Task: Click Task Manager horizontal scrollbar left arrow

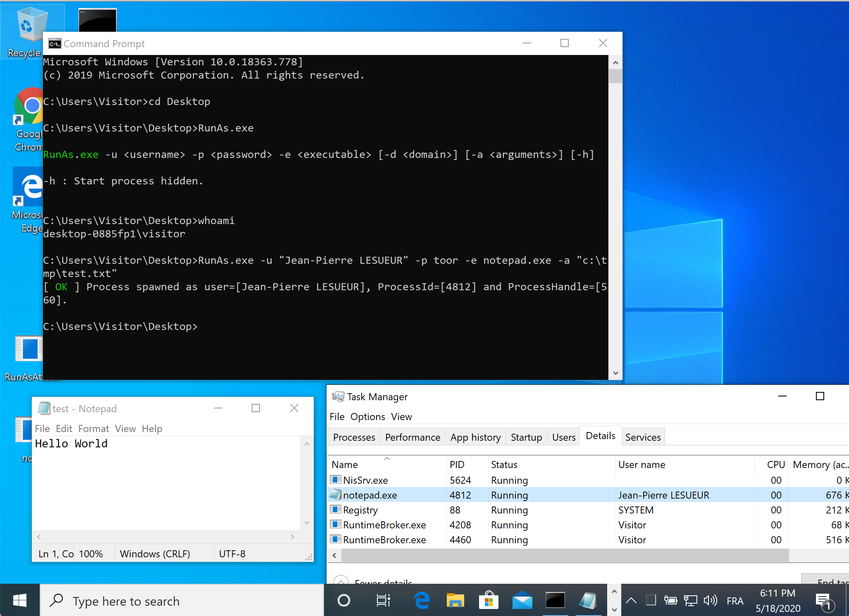Action: (x=334, y=555)
